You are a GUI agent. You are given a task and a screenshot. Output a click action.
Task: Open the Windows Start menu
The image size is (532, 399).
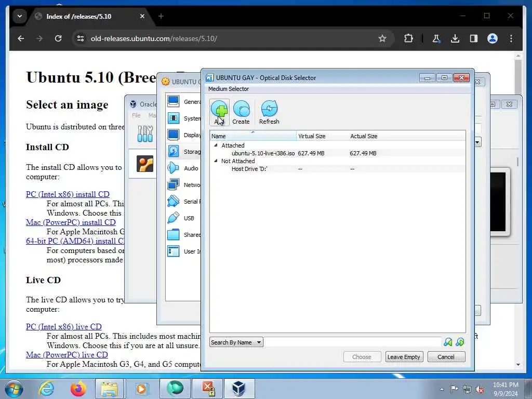click(14, 389)
